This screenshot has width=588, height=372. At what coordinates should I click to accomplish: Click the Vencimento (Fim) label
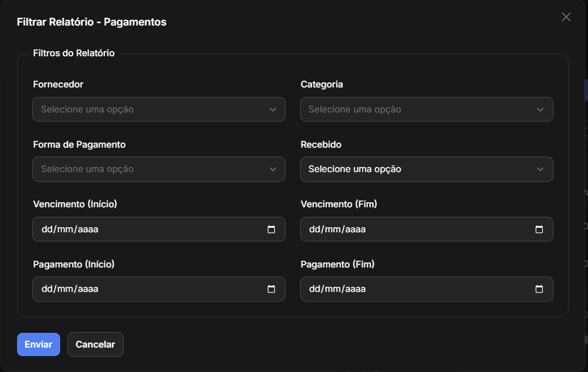(339, 204)
